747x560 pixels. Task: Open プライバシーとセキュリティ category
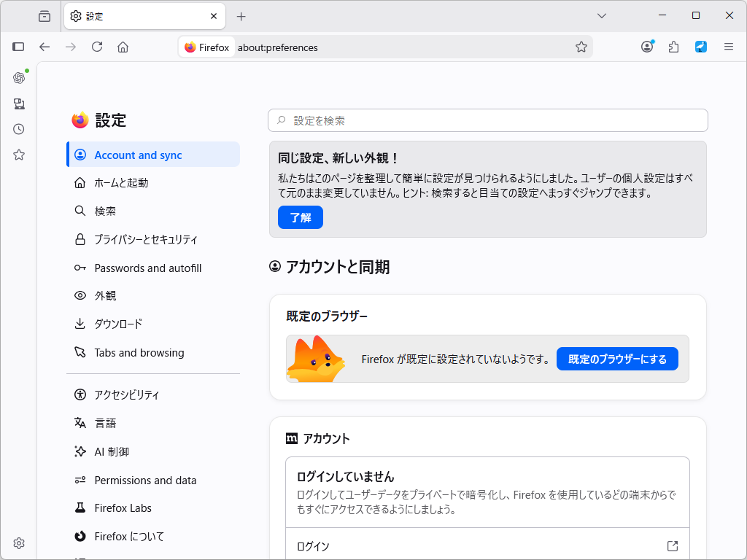[153, 239]
